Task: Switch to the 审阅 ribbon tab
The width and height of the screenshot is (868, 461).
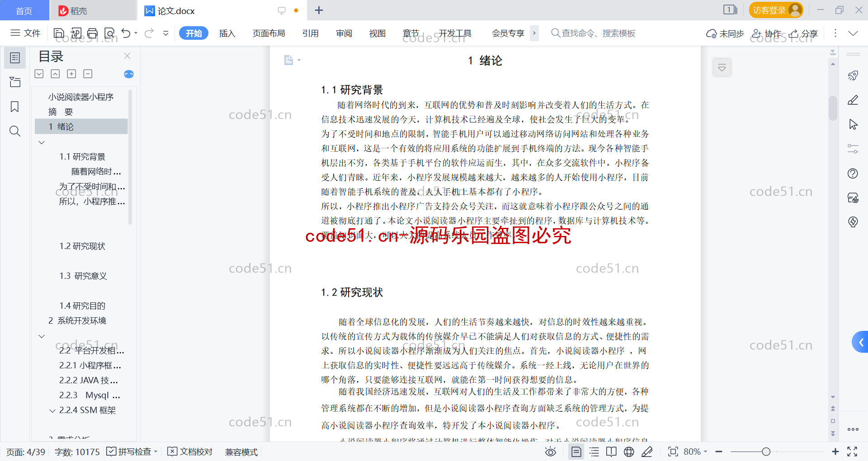Action: 344,33
